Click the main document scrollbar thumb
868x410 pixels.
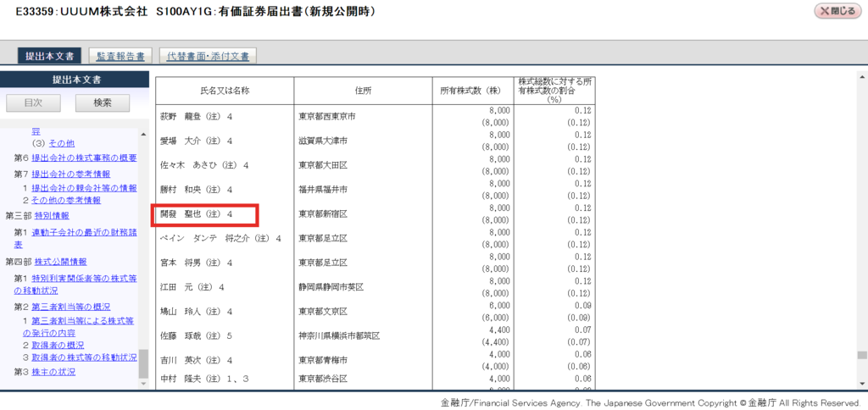click(861, 355)
